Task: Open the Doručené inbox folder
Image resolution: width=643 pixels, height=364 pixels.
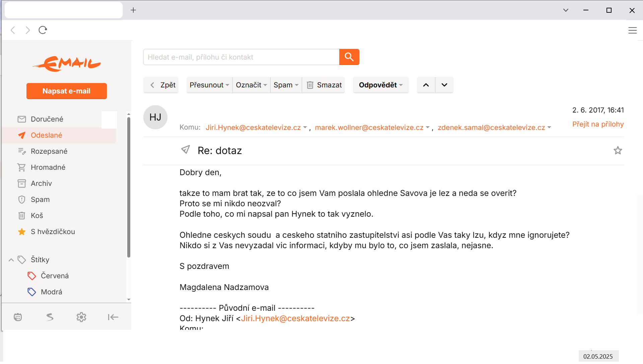Action: [x=59, y=119]
